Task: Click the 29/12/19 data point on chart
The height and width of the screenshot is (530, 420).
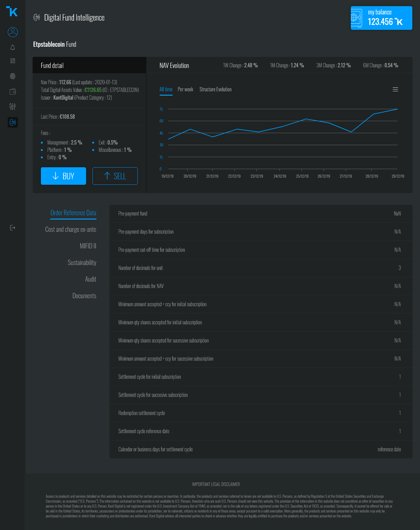Action: 398,109
